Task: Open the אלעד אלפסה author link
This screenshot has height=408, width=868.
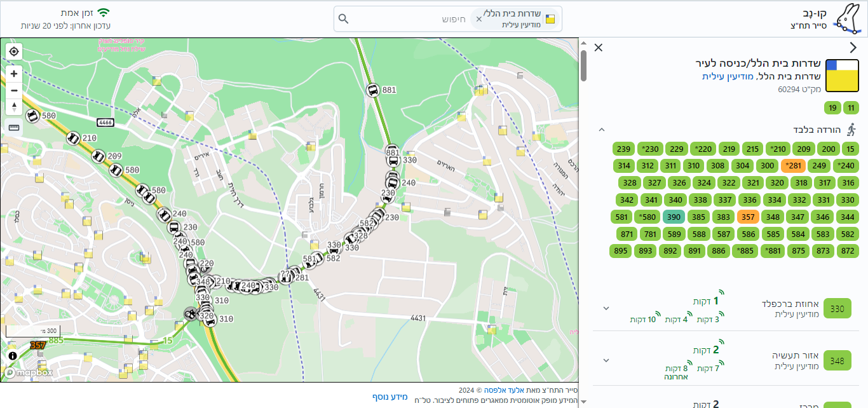Action: pyautogui.click(x=505, y=390)
